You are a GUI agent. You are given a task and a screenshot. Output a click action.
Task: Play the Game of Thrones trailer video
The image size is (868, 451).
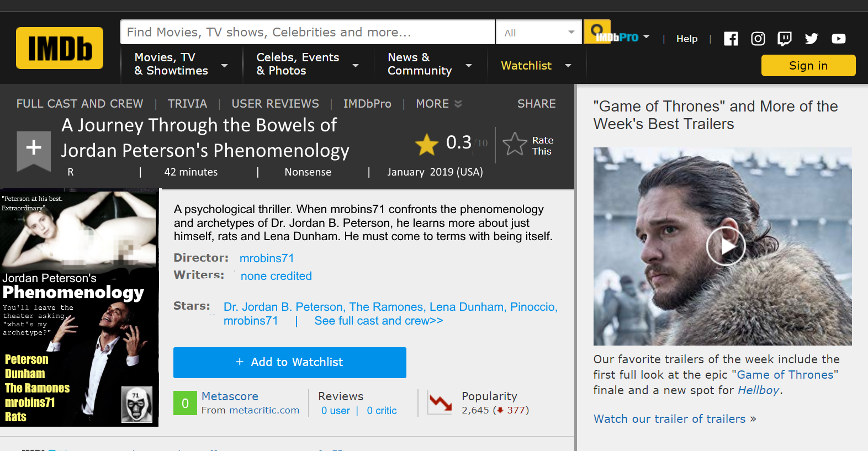tap(726, 246)
